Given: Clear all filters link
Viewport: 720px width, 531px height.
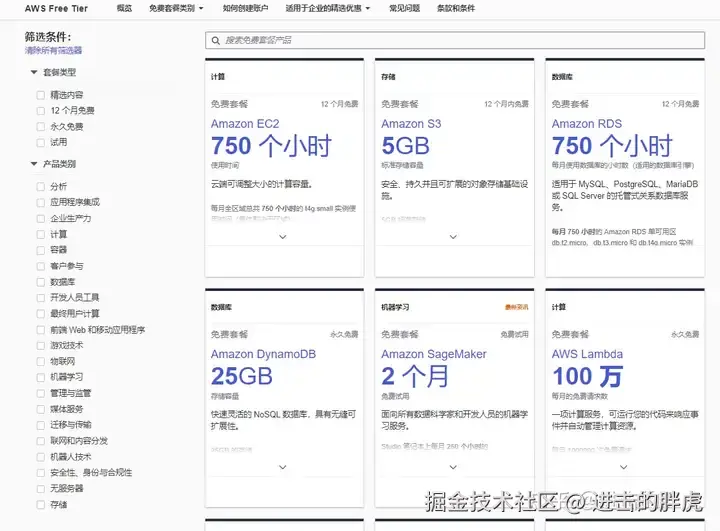Looking at the screenshot, I should pyautogui.click(x=53, y=51).
